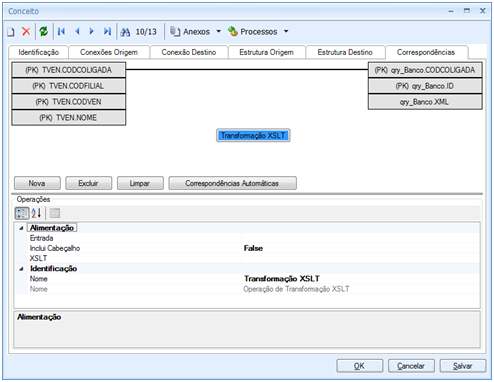This screenshot has height=382, width=494.
Task: Open the Identificação tab
Action: tap(39, 52)
